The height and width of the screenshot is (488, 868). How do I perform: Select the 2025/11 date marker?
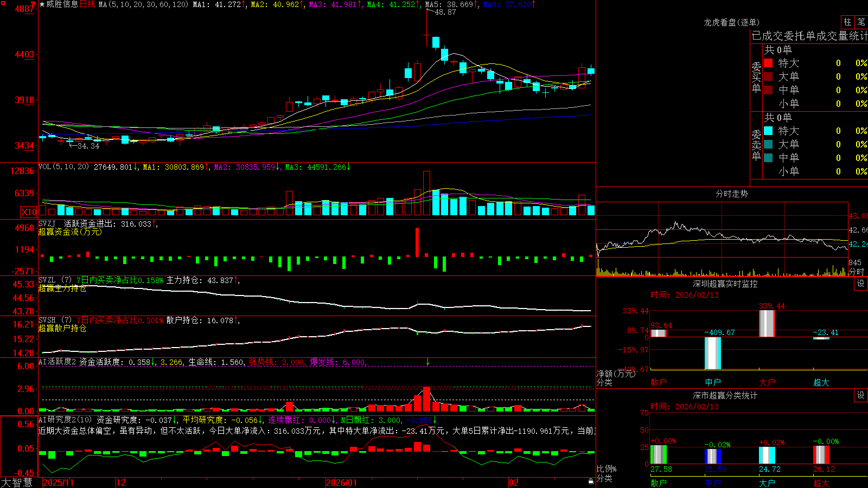(x=58, y=483)
